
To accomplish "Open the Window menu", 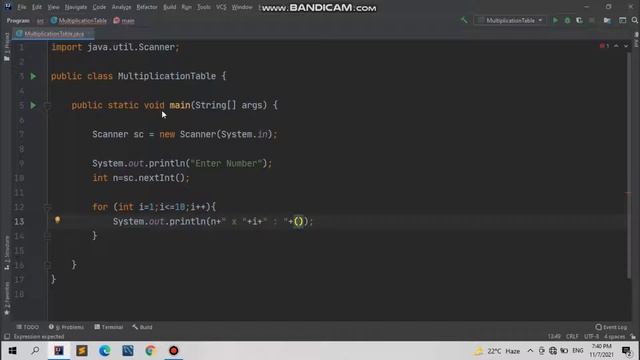I will pos(242,7).
